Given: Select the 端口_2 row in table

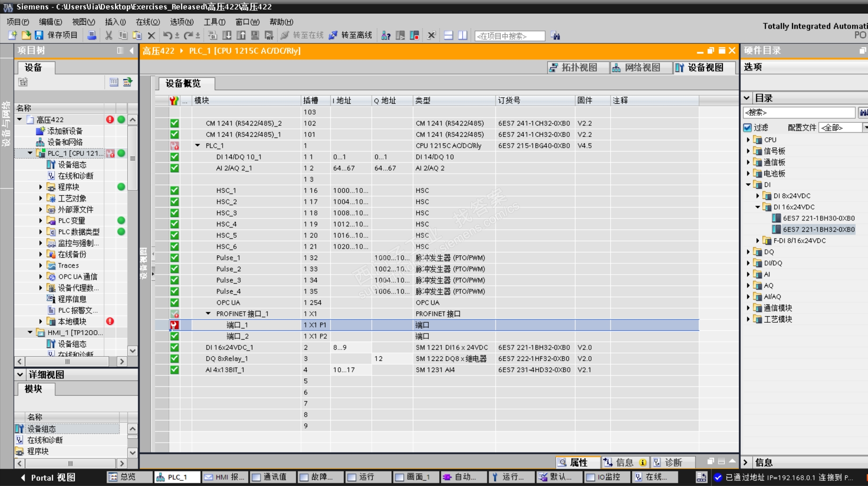Looking at the screenshot, I should (x=427, y=336).
